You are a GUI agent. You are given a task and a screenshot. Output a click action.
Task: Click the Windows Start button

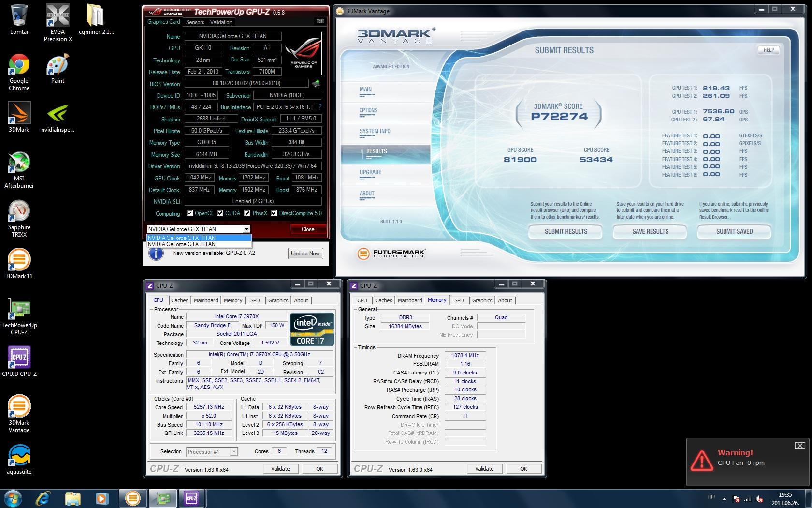(x=13, y=498)
